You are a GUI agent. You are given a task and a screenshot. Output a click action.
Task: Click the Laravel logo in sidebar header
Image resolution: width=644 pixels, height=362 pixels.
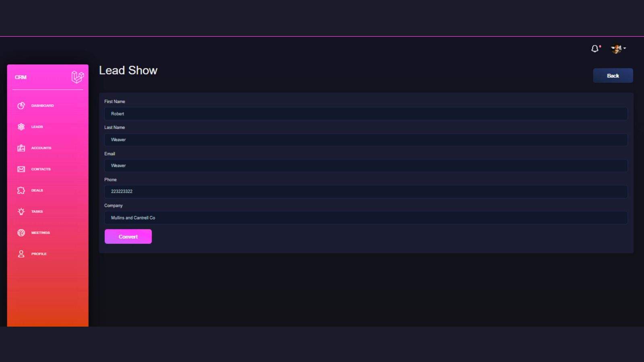click(x=77, y=77)
